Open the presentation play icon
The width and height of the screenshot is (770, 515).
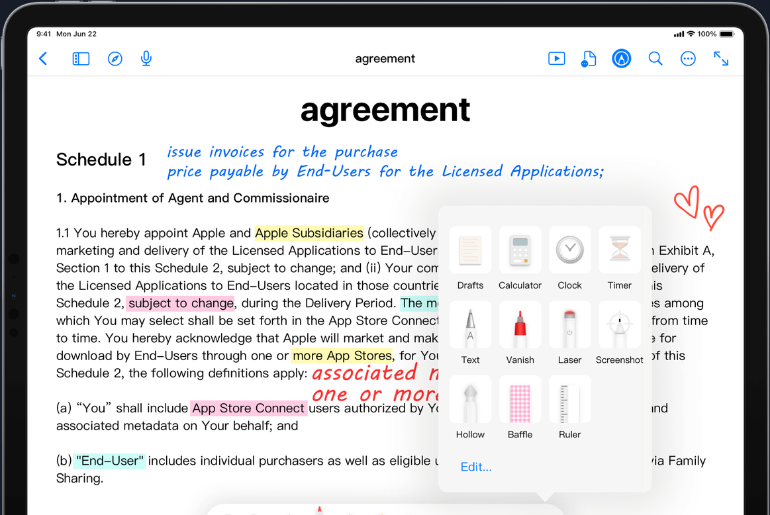(556, 59)
